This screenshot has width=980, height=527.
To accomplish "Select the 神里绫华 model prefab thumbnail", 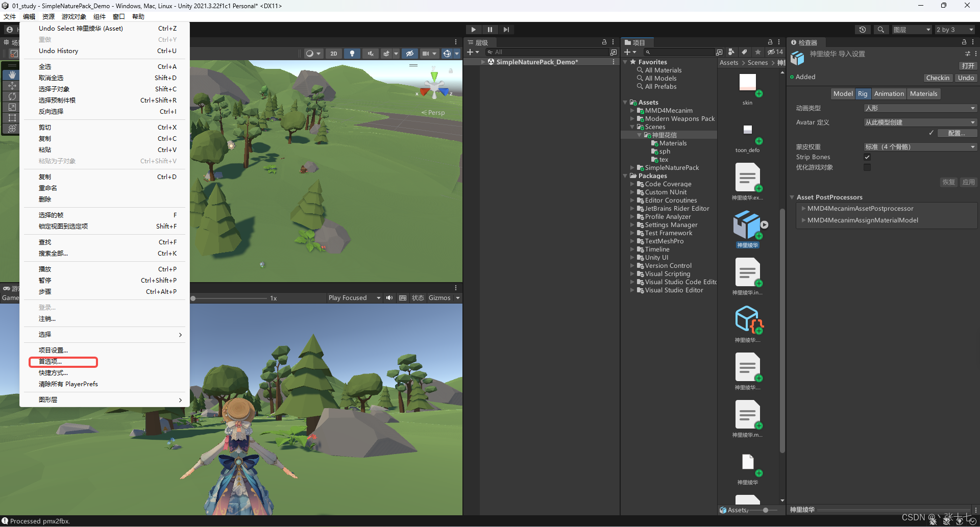I will coord(747,226).
